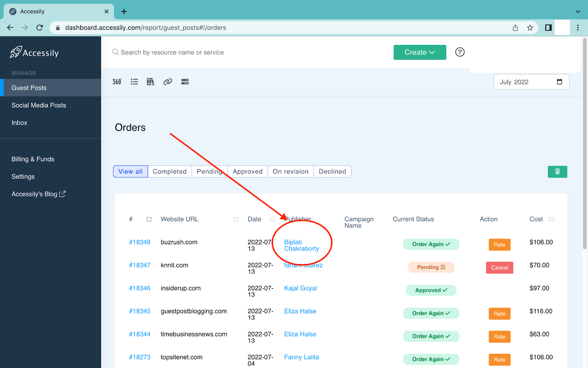The height and width of the screenshot is (368, 588).
Task: Select the View all filter tab
Action: tap(130, 171)
